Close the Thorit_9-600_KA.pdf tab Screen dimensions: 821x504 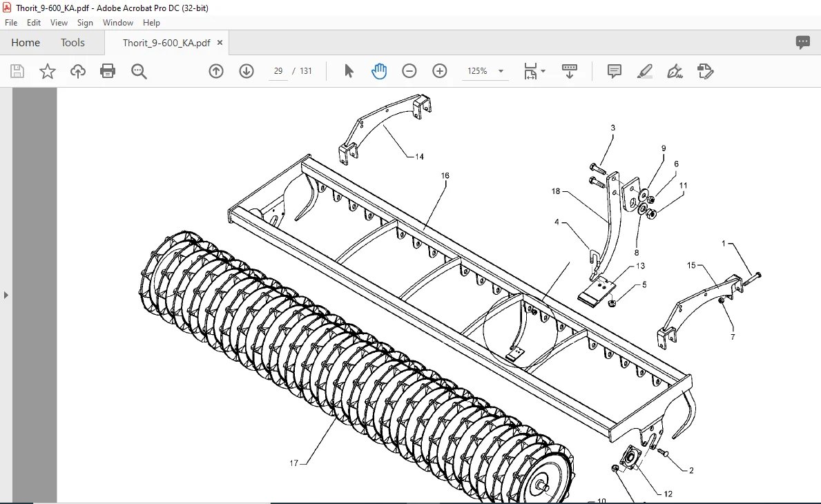(x=220, y=42)
